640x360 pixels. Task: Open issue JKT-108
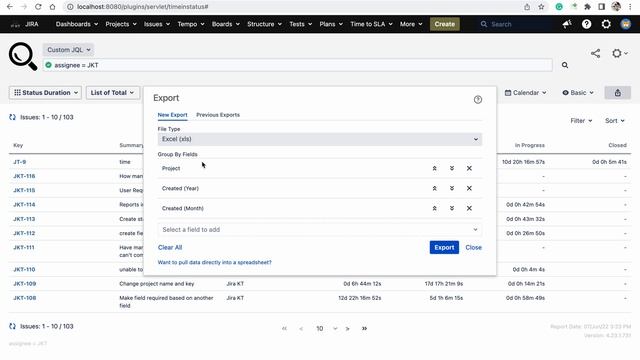(x=24, y=298)
